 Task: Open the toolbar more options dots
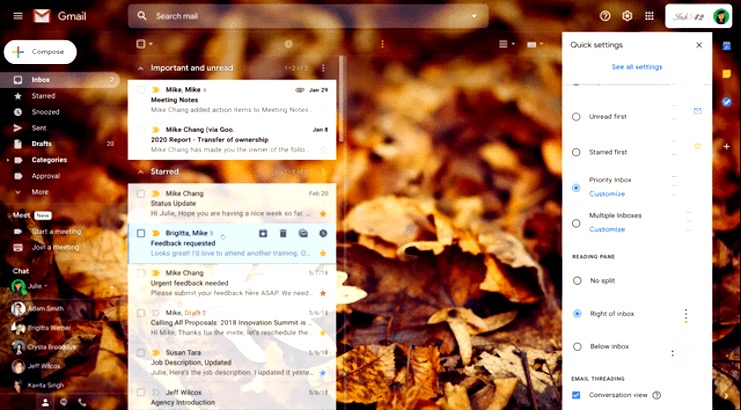pos(382,44)
